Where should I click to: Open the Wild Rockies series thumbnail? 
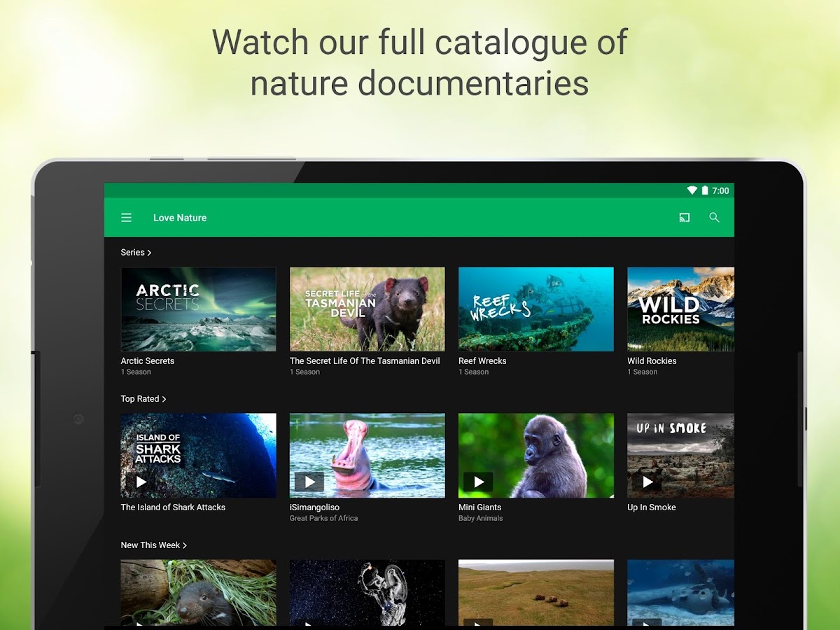tap(680, 309)
